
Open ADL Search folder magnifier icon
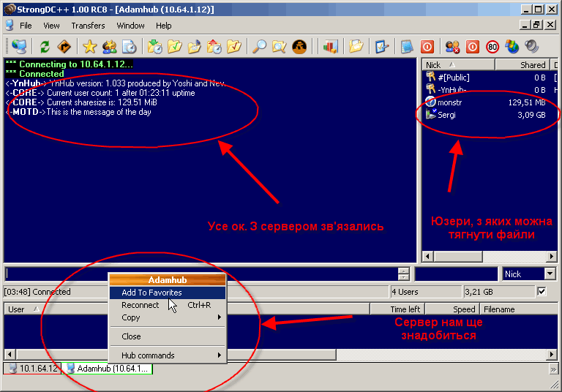point(280,47)
